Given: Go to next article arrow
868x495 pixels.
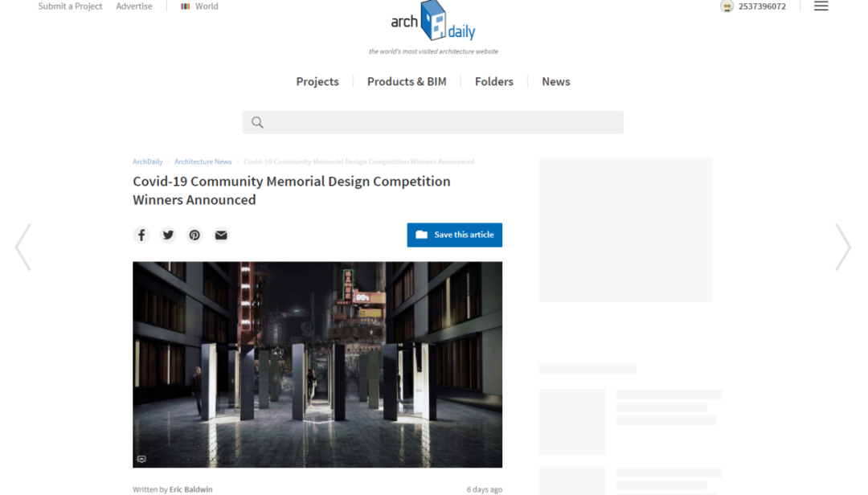Looking at the screenshot, I should pos(842,247).
